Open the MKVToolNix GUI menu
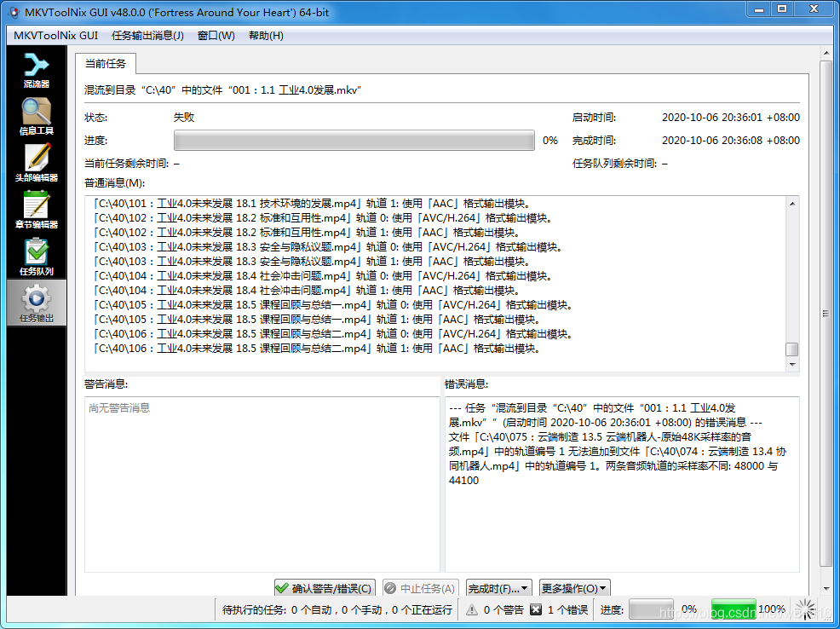 (55, 35)
